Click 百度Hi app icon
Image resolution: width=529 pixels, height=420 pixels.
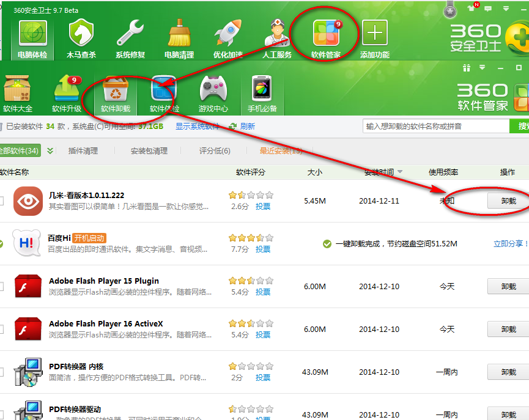pyautogui.click(x=27, y=243)
